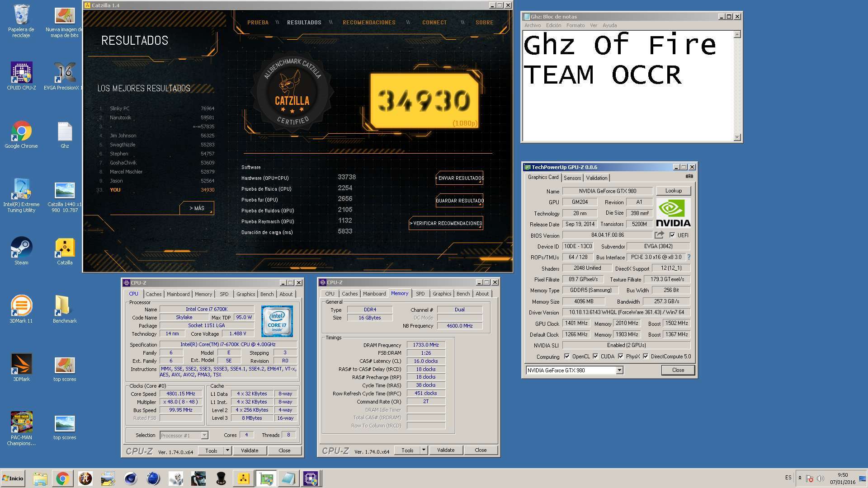Open the Papelera de reciclaje desktop icon

21,20
